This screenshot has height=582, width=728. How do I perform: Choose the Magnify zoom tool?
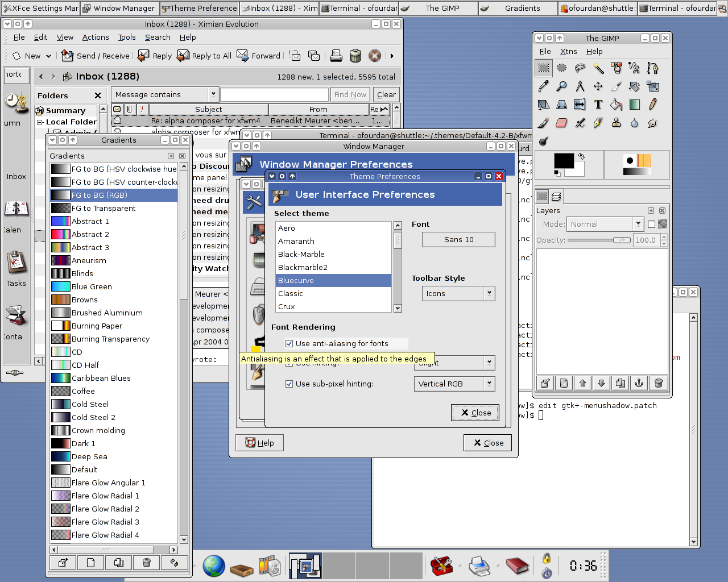(x=561, y=86)
